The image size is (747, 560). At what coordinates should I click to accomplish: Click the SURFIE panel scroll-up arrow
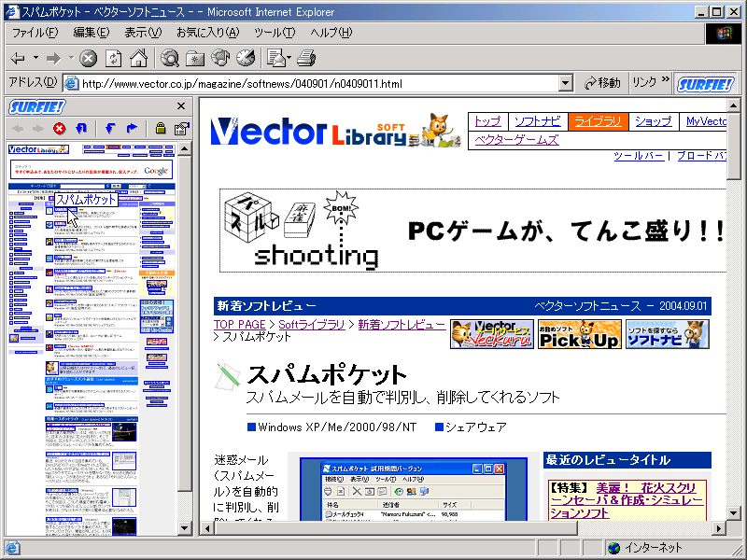coord(185,148)
